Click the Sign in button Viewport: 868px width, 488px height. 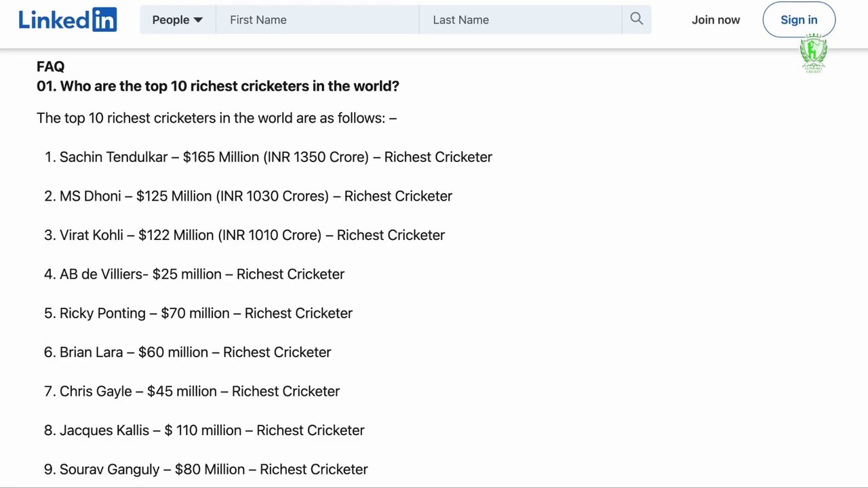[x=799, y=20]
